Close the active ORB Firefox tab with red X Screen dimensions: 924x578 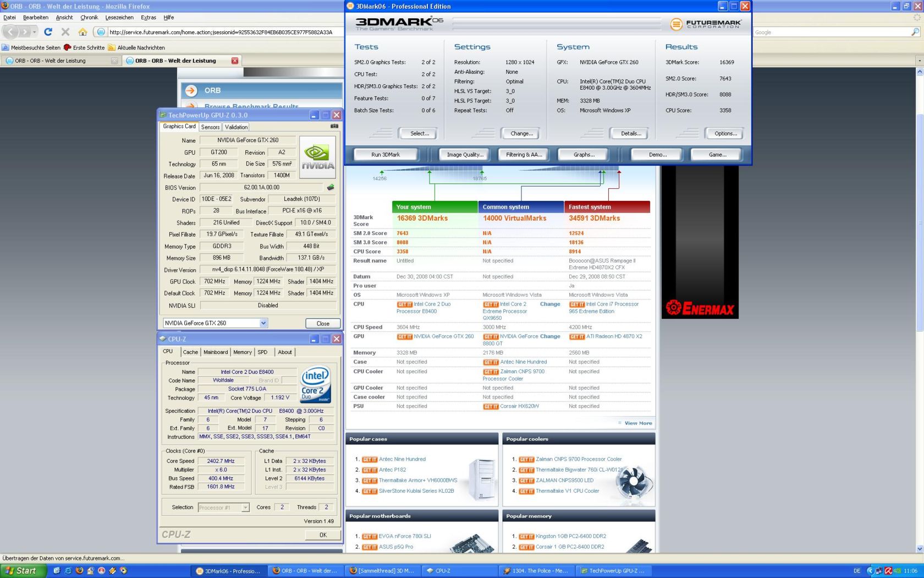[x=235, y=61]
